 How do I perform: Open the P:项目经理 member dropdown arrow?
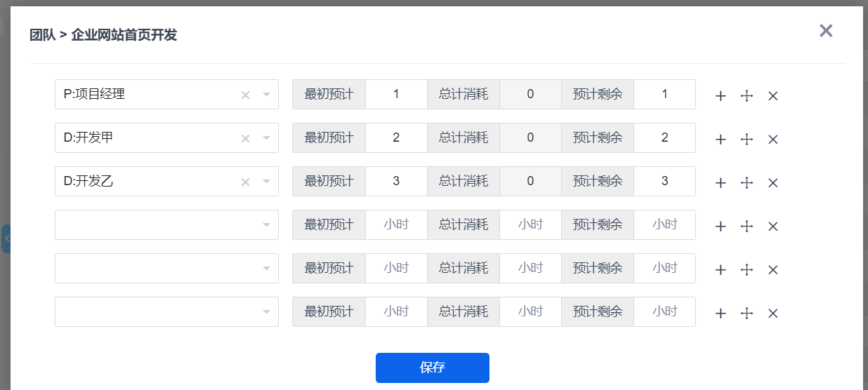pyautogui.click(x=266, y=95)
